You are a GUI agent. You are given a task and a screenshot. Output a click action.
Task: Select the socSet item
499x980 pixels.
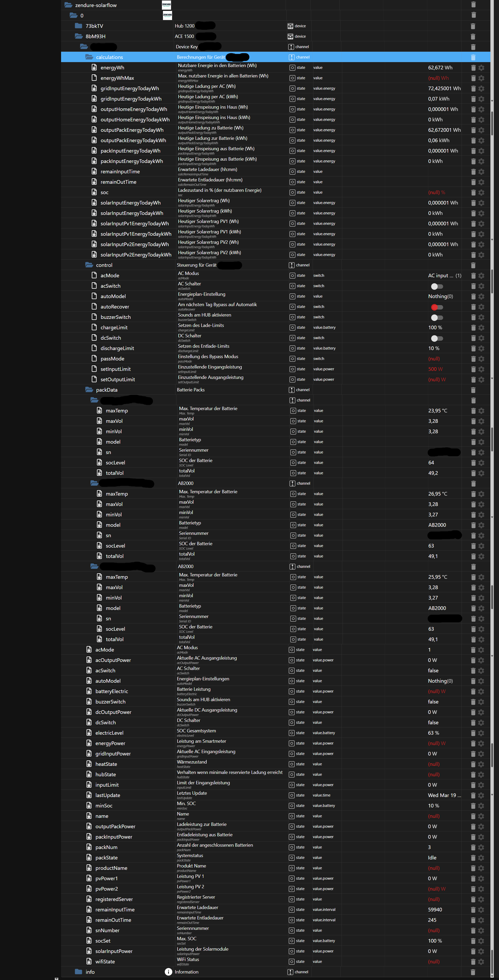point(103,940)
